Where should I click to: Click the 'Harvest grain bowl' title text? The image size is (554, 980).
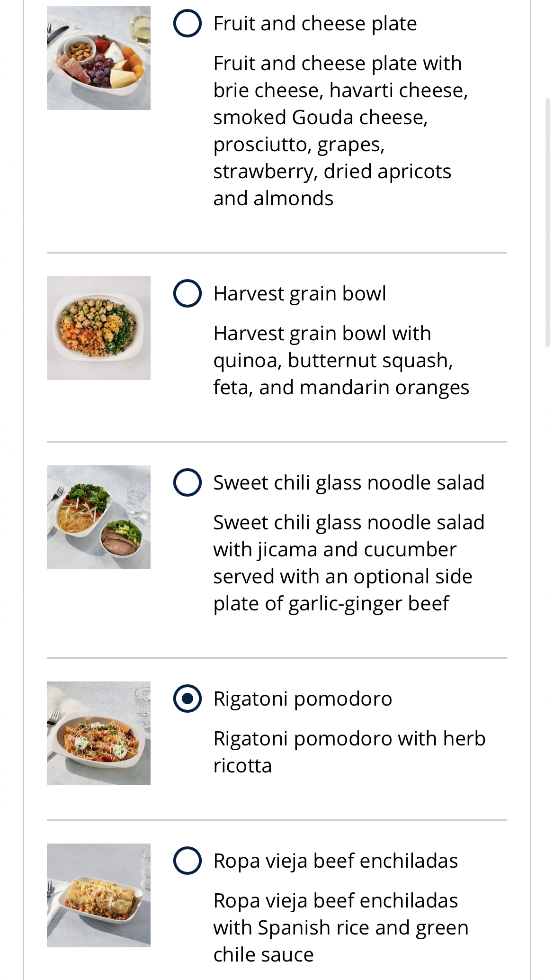(299, 294)
